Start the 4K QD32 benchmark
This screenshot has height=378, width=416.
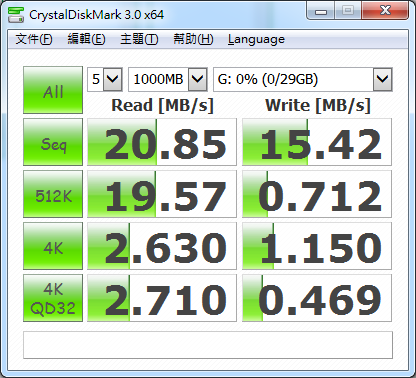pyautogui.click(x=53, y=298)
